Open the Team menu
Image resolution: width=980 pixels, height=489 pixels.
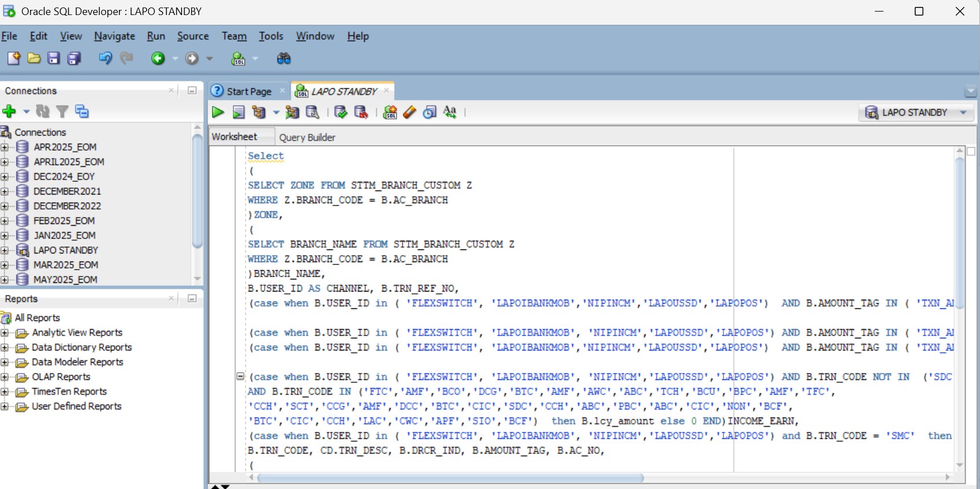coord(234,36)
